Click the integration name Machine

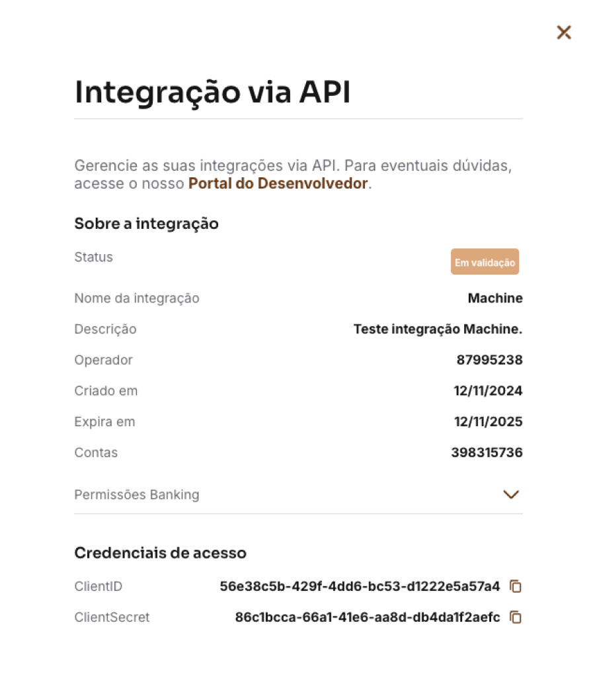pyautogui.click(x=495, y=298)
